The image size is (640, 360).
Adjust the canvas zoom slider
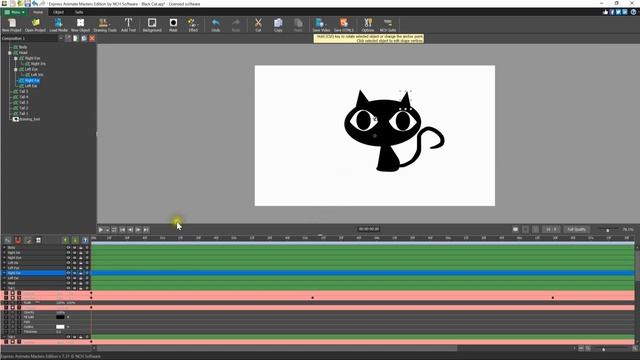click(x=607, y=230)
